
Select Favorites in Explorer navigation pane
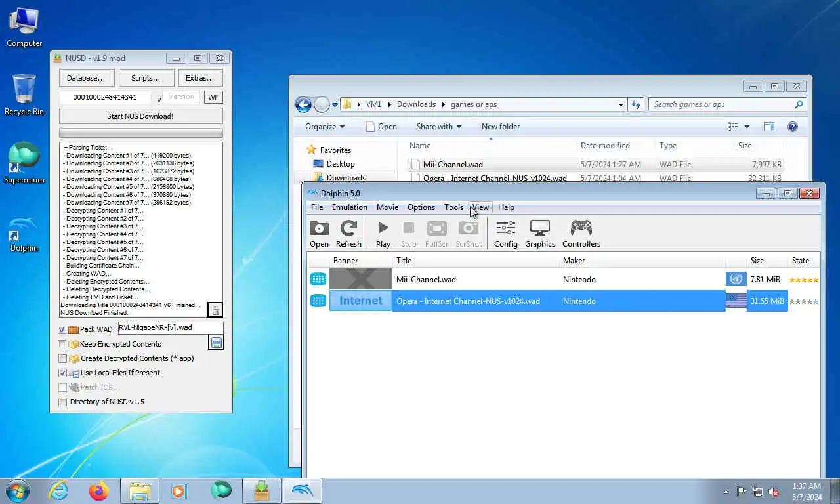click(335, 150)
